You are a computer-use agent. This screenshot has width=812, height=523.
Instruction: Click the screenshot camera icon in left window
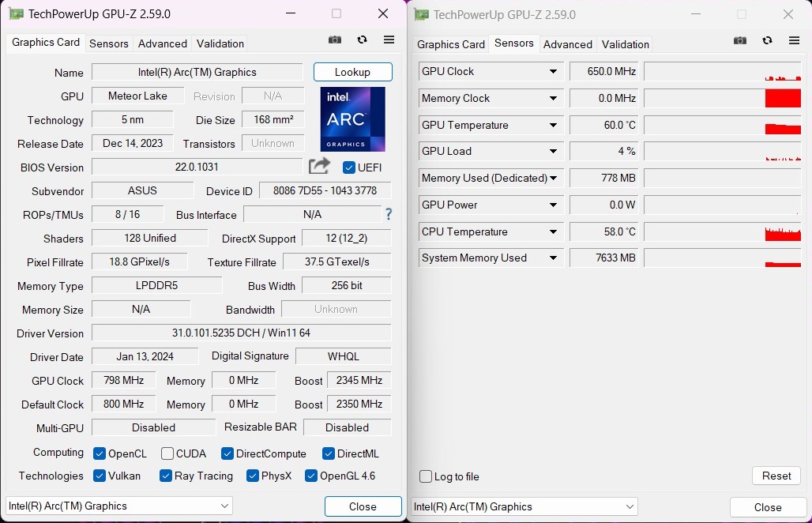(335, 40)
